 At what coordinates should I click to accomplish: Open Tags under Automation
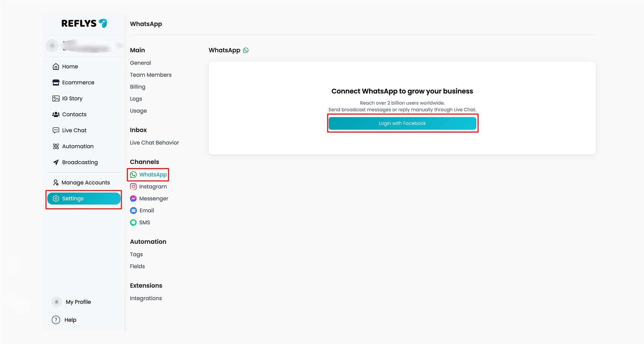click(x=136, y=254)
